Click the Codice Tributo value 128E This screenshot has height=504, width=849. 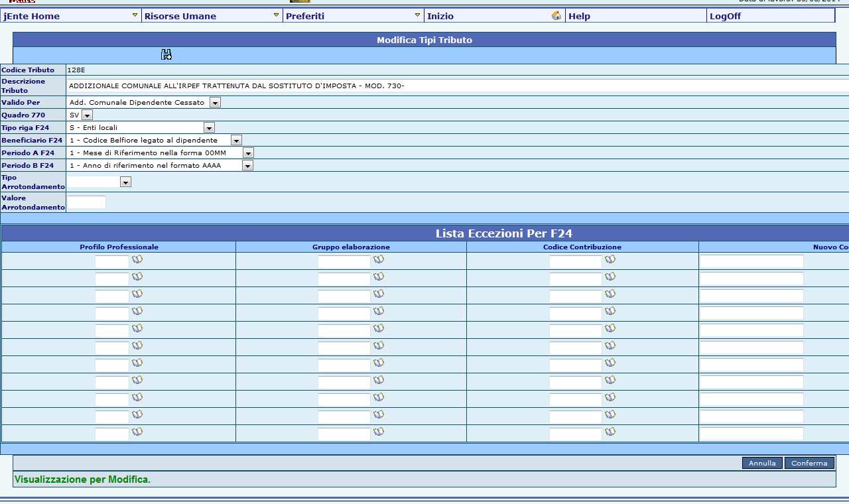click(x=76, y=70)
